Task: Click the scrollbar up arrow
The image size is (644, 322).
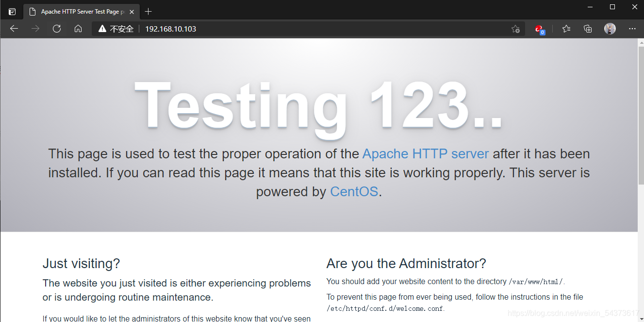Action: (x=641, y=43)
